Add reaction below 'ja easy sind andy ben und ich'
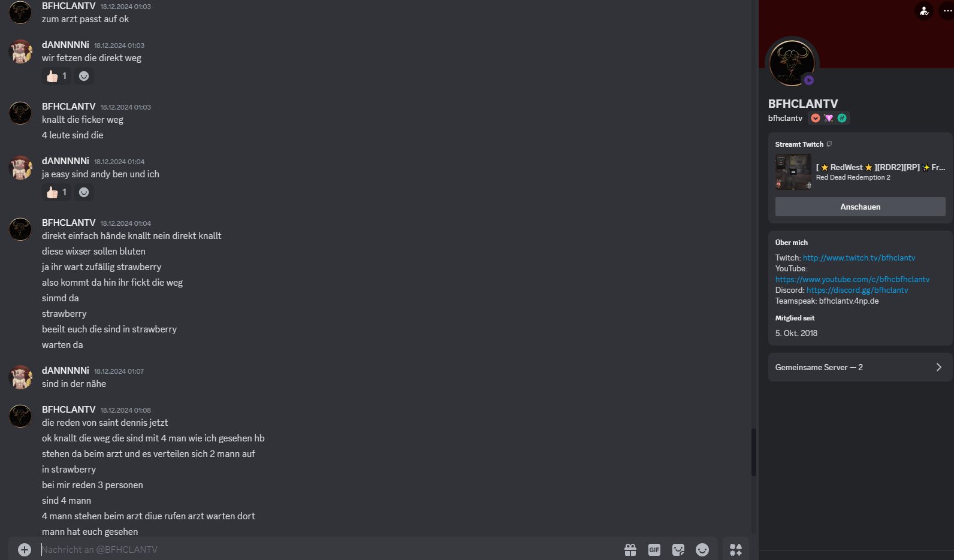The height and width of the screenshot is (560, 954). coord(84,192)
